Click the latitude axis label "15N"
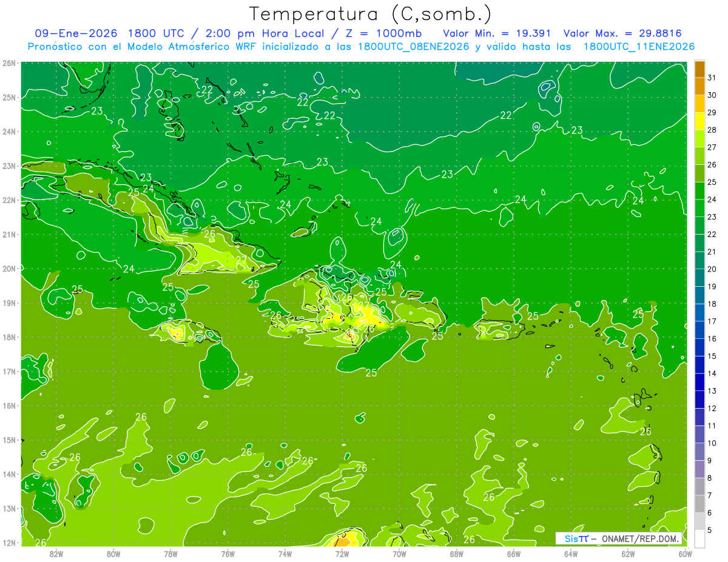This screenshot has height=562, width=728. (x=9, y=440)
